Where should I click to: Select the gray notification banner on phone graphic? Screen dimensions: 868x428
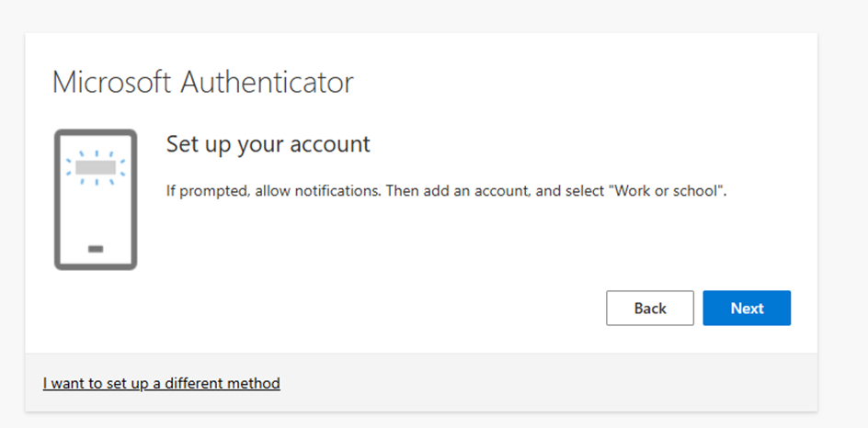[96, 168]
